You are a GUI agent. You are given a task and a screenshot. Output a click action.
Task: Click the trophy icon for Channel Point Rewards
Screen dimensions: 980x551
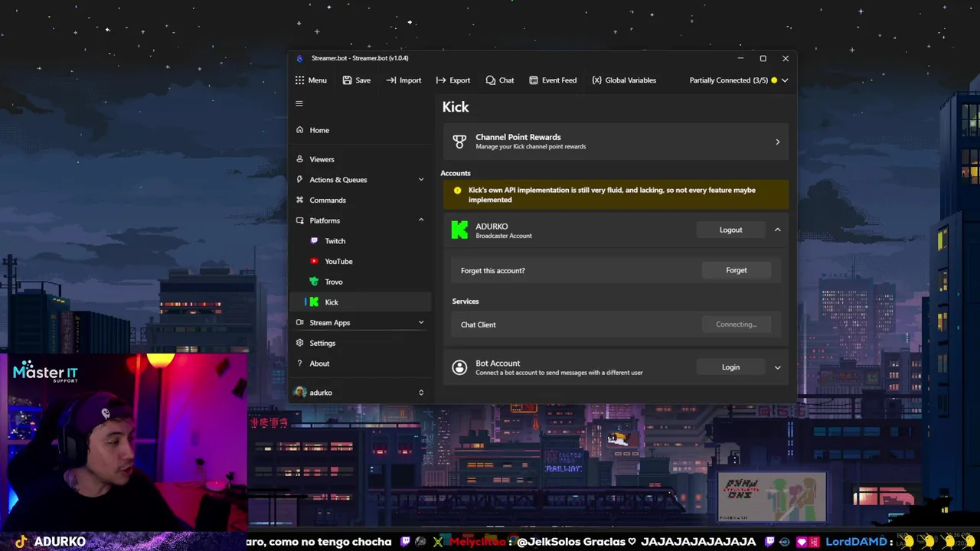coord(459,142)
